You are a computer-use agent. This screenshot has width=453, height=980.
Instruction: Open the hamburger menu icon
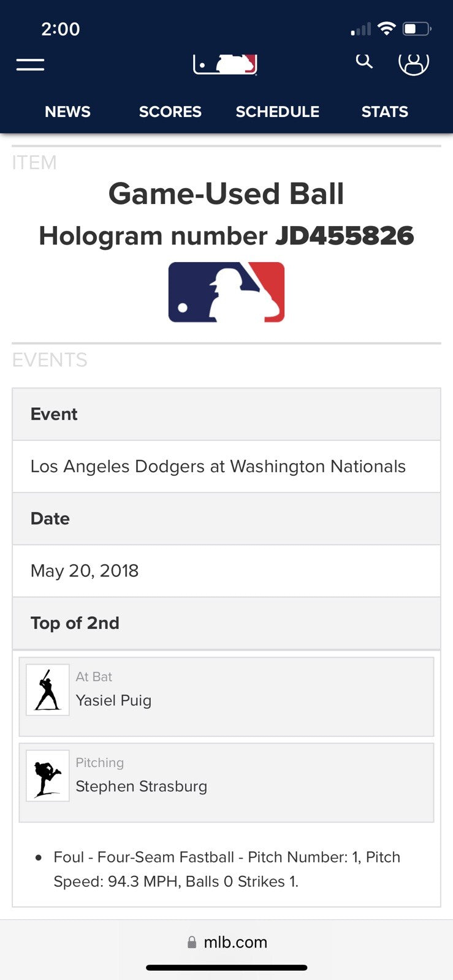pyautogui.click(x=30, y=64)
